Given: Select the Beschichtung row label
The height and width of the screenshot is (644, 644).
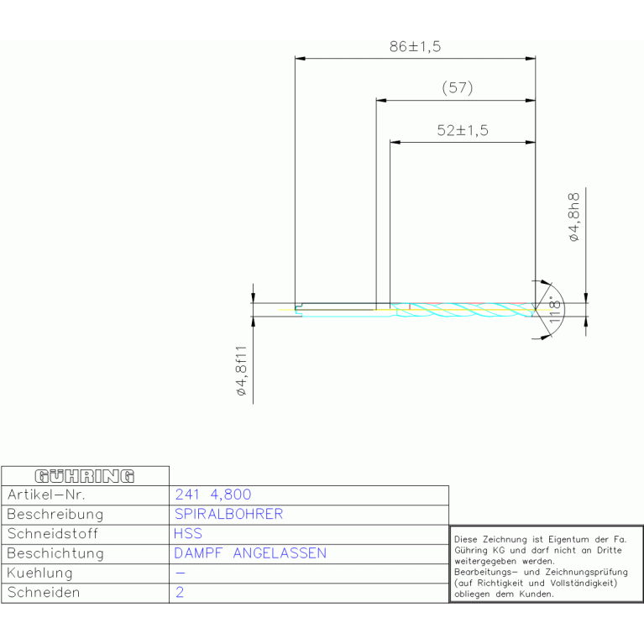Looking at the screenshot, I should coord(55,553).
